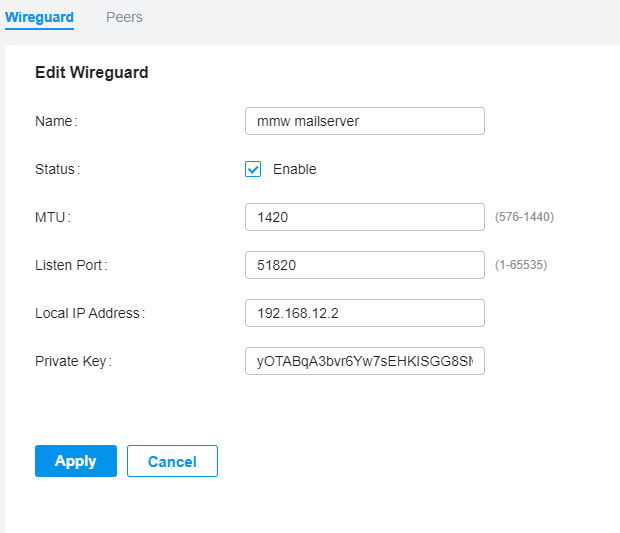The height and width of the screenshot is (533, 620).
Task: Click the Local IP Address label
Action: click(x=90, y=313)
